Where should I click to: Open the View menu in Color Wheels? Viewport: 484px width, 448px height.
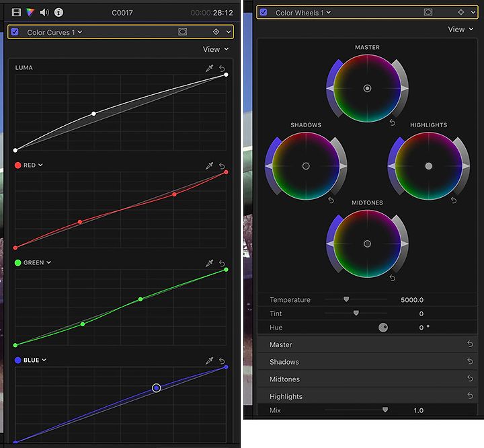pyautogui.click(x=460, y=30)
